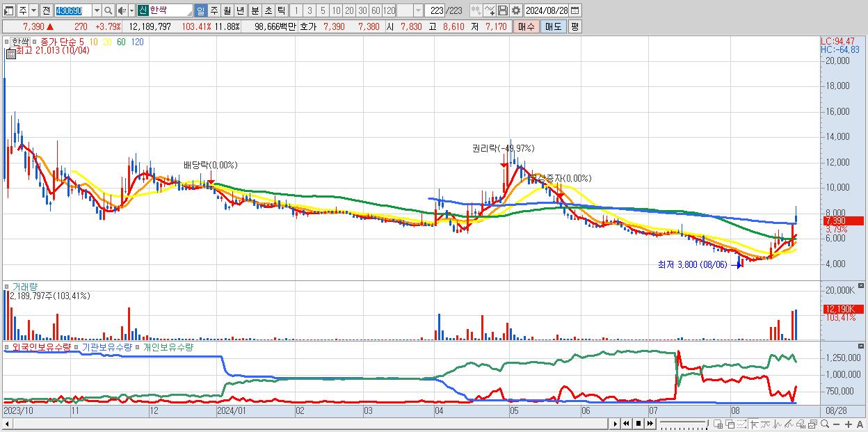
Task: Toggle the 한쌍 price series marker
Action: coord(8,42)
